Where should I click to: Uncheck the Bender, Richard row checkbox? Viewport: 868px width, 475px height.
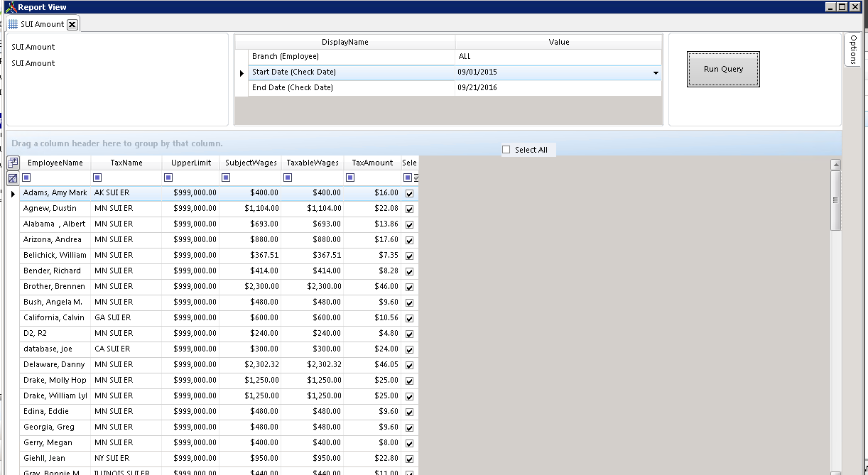(409, 271)
